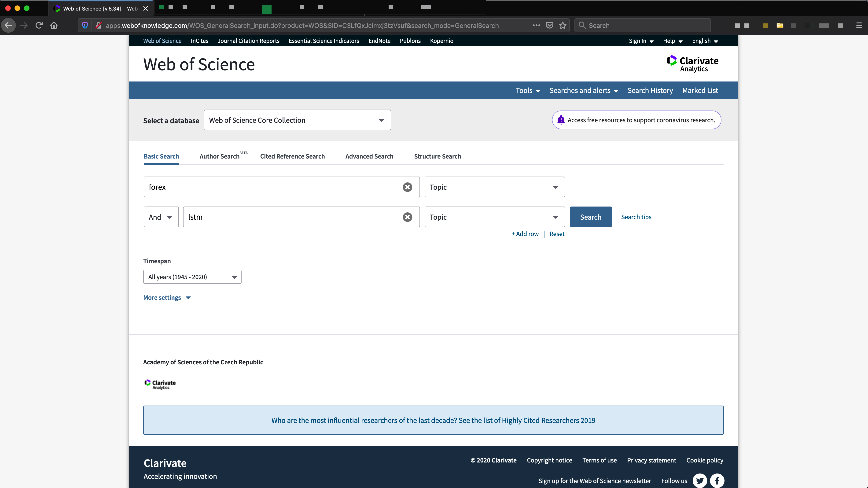Click the Twitter follow icon in footer
Viewport: 868px width, 488px height.
click(x=699, y=481)
